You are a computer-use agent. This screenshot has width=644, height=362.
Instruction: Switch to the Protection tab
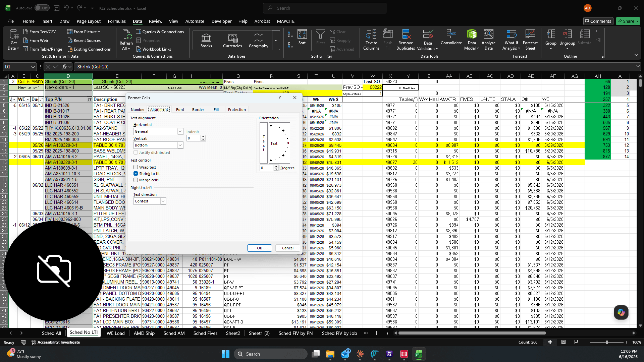click(237, 110)
